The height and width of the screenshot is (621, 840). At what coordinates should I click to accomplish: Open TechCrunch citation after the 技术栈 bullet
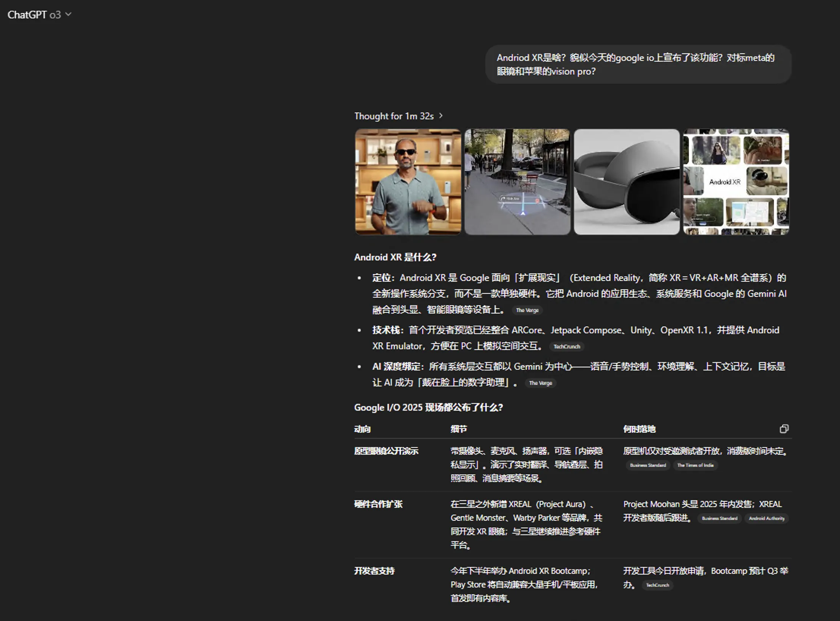[567, 347]
